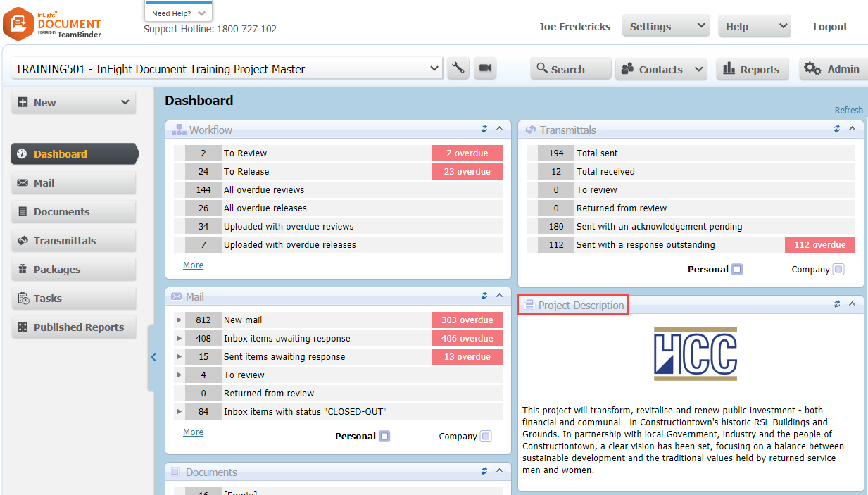This screenshot has height=495, width=868.
Task: Refresh the Mail panel
Action: (484, 296)
